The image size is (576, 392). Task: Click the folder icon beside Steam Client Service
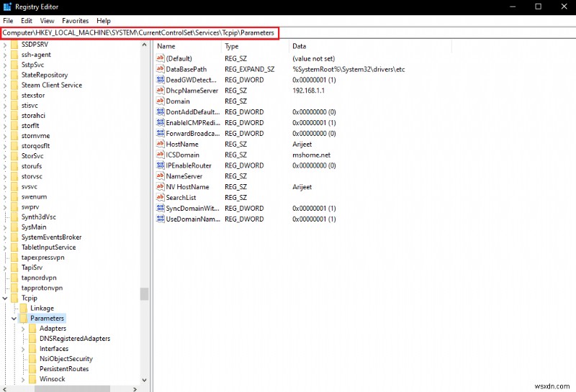coord(14,85)
